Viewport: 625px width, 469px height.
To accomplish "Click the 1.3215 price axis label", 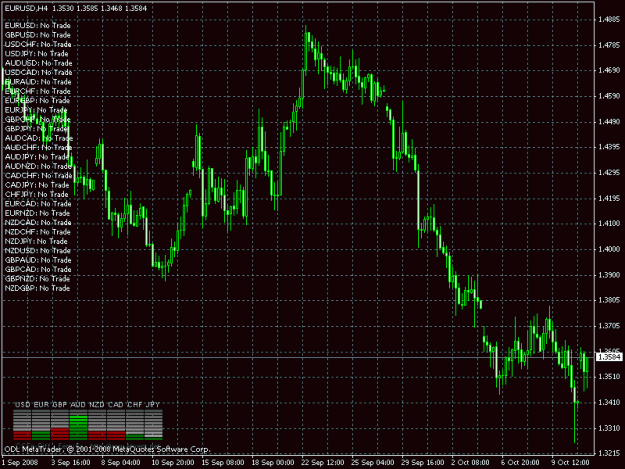I will point(609,453).
